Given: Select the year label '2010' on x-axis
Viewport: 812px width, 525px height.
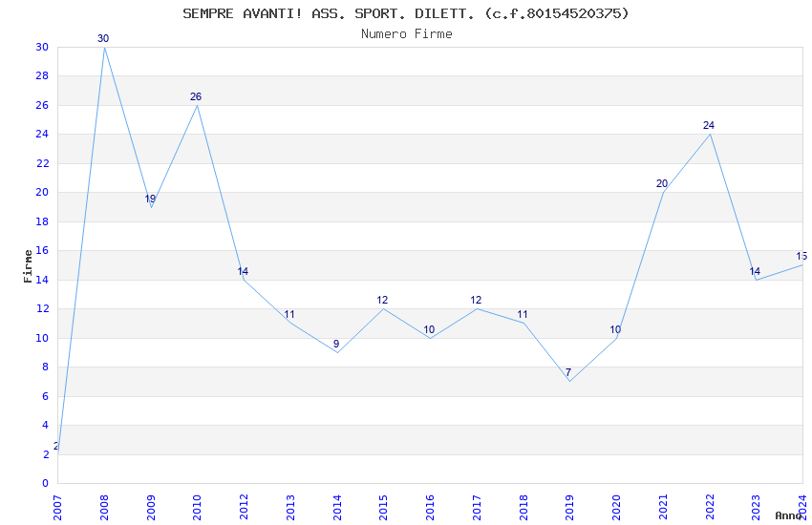Looking at the screenshot, I should (198, 507).
